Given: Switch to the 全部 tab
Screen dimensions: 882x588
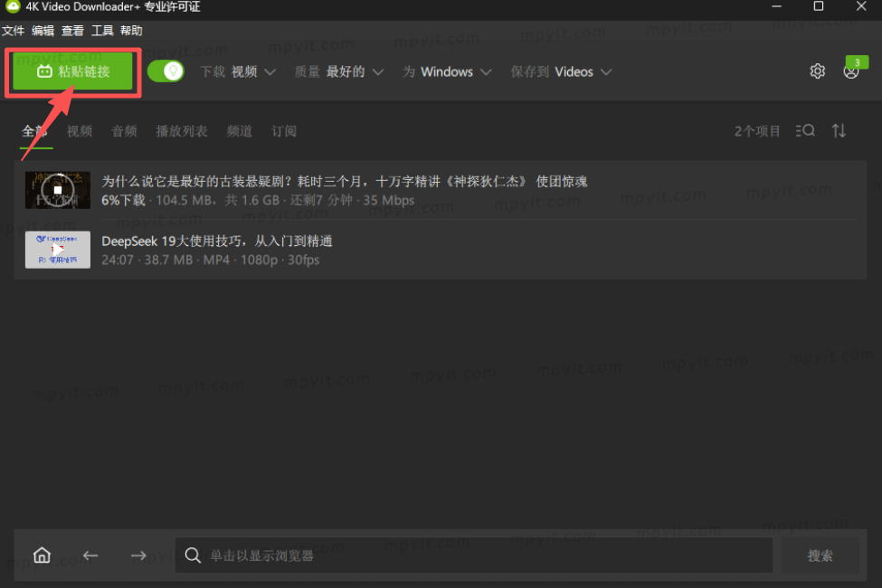Looking at the screenshot, I should (34, 131).
